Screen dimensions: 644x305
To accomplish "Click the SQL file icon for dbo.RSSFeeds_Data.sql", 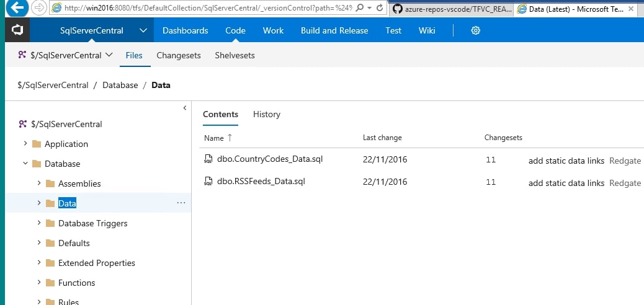I will (208, 181).
